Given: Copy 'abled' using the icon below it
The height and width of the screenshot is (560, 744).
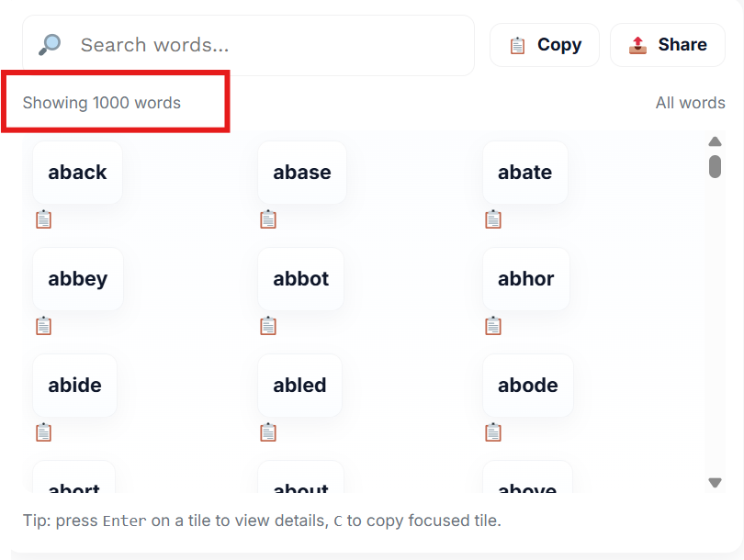Looking at the screenshot, I should [268, 432].
